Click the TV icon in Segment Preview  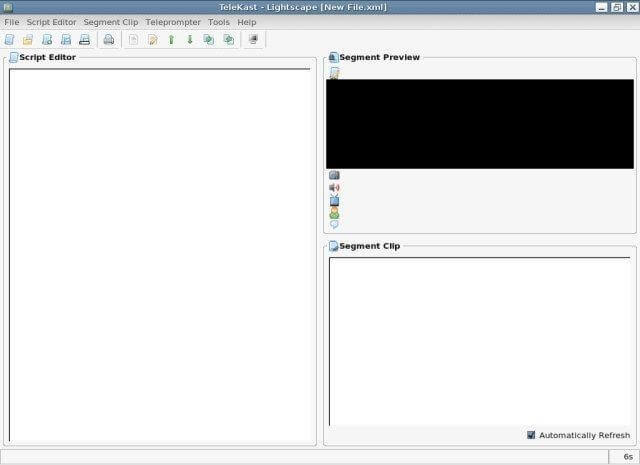coord(334,200)
